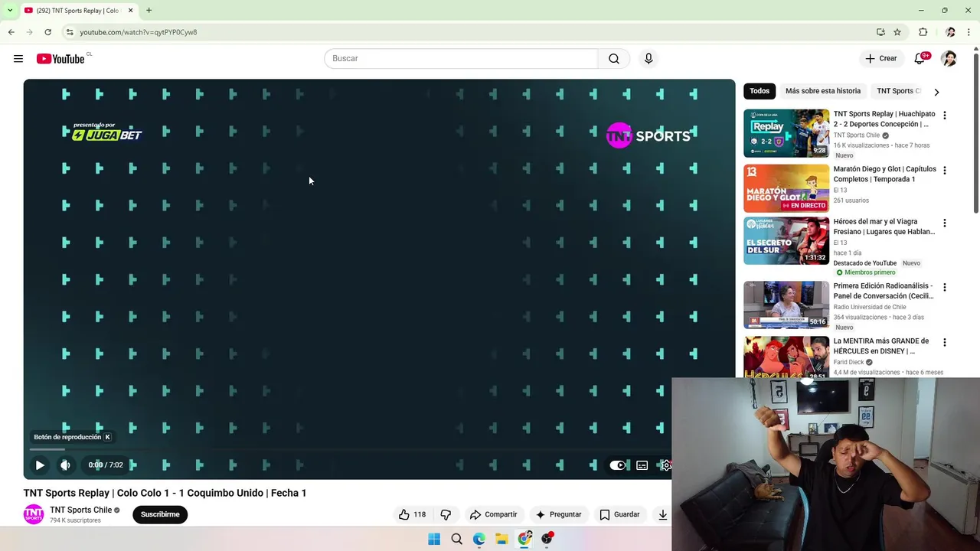
Task: Mute the video volume icon
Action: coord(66,465)
